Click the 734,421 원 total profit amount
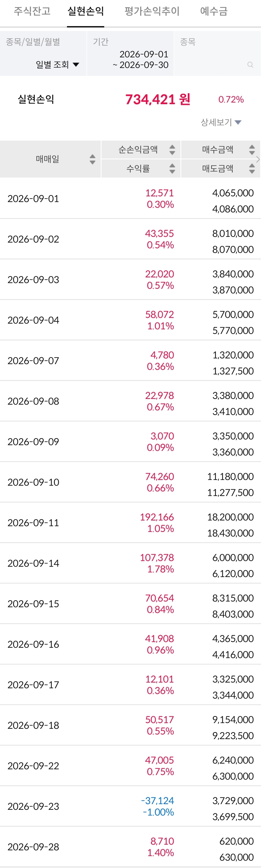The image size is (261, 868). click(158, 100)
